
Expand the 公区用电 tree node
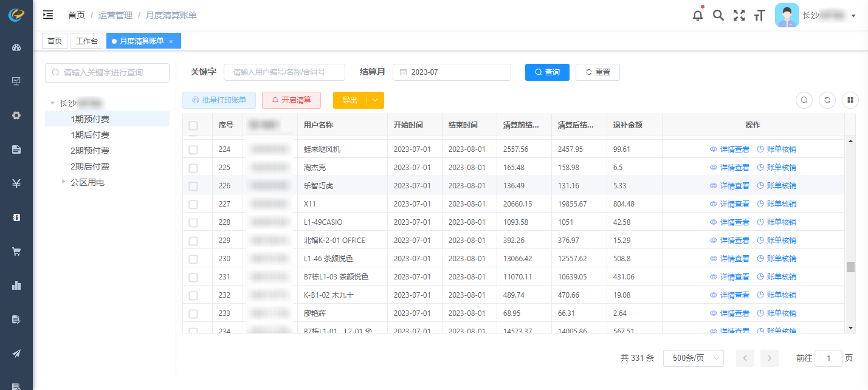click(63, 182)
